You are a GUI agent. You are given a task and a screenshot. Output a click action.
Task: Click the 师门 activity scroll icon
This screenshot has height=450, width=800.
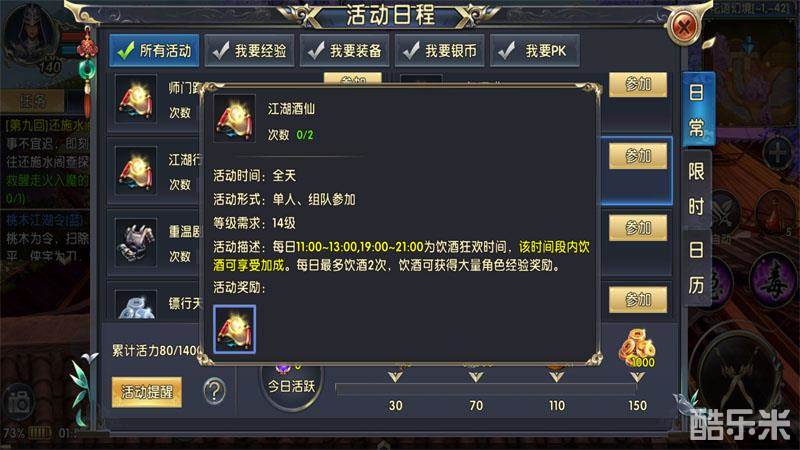tap(136, 98)
